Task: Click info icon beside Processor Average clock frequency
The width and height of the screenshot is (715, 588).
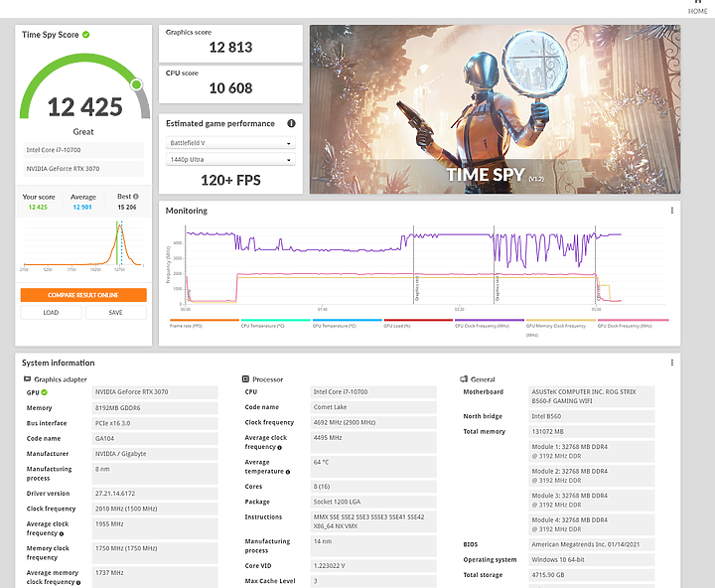Action: click(x=279, y=448)
